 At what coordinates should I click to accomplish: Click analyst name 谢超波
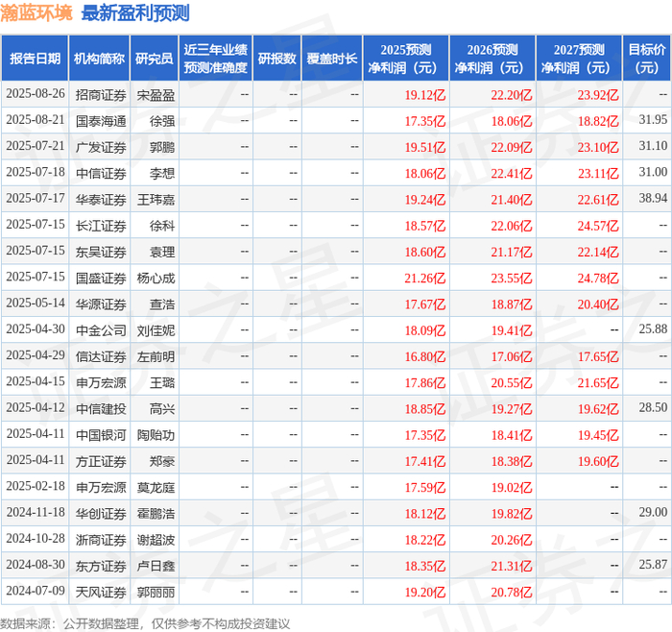(x=156, y=540)
